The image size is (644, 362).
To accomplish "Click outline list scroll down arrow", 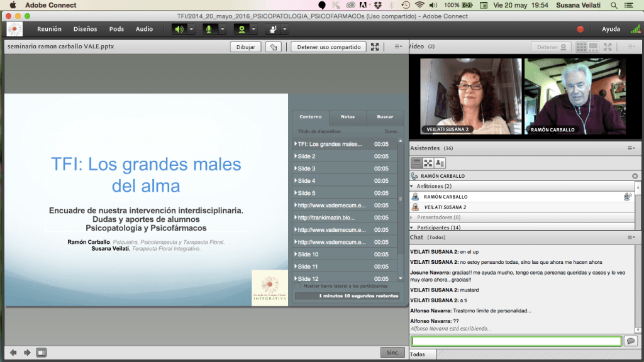I will pos(401,278).
